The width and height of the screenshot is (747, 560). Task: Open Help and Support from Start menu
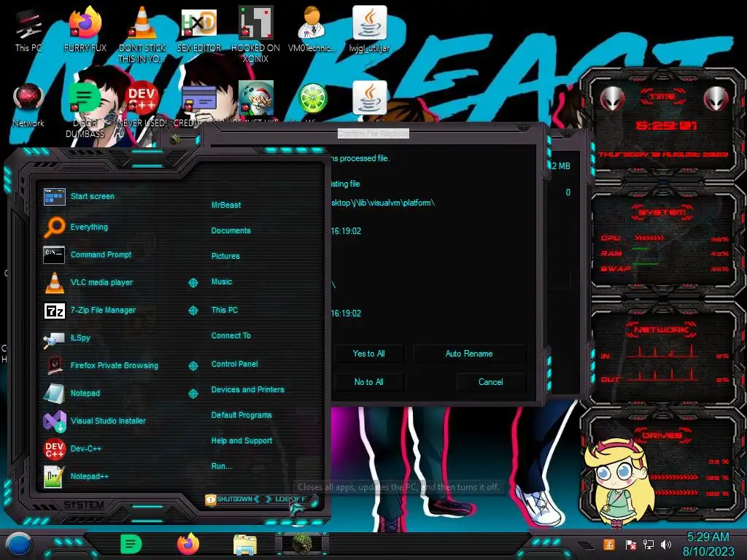pos(241,441)
